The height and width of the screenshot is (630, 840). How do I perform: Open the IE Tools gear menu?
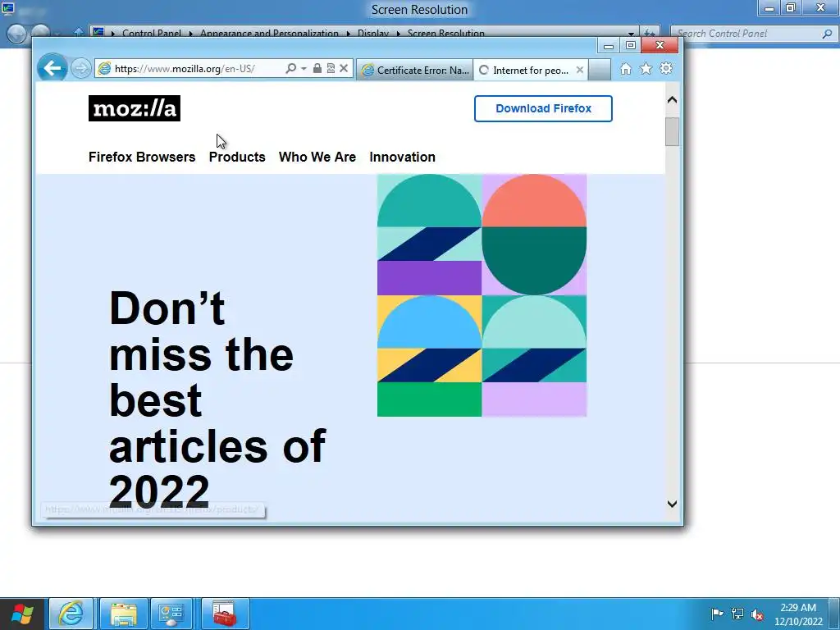point(666,69)
